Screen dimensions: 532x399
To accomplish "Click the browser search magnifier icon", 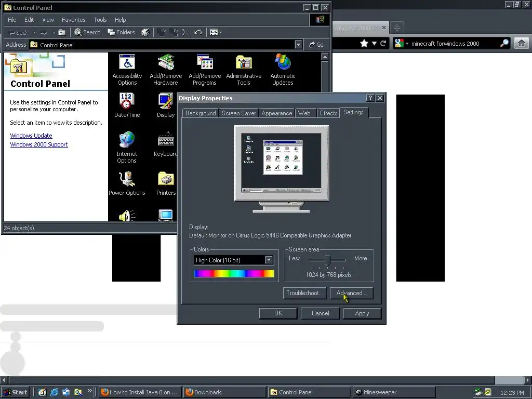I will (504, 43).
